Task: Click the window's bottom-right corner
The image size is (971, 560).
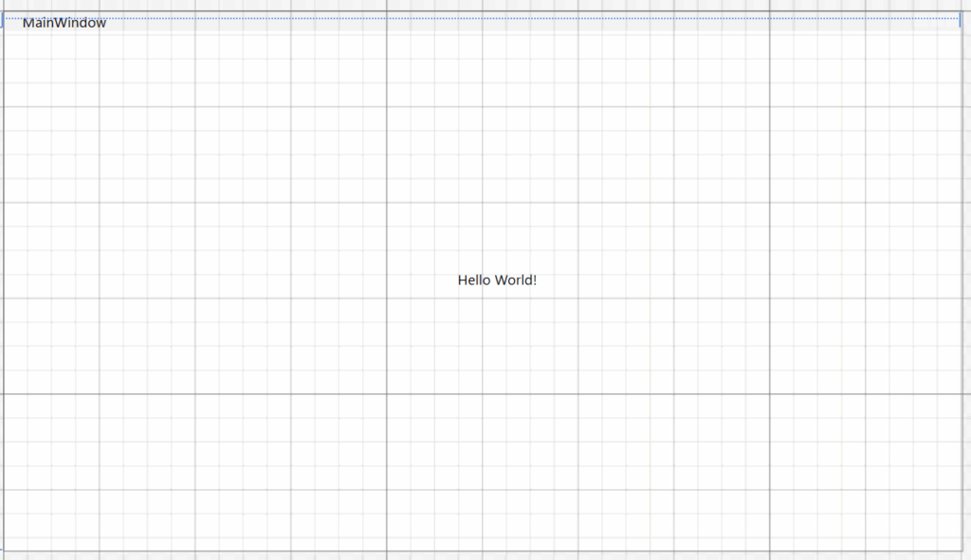Action: 962,551
